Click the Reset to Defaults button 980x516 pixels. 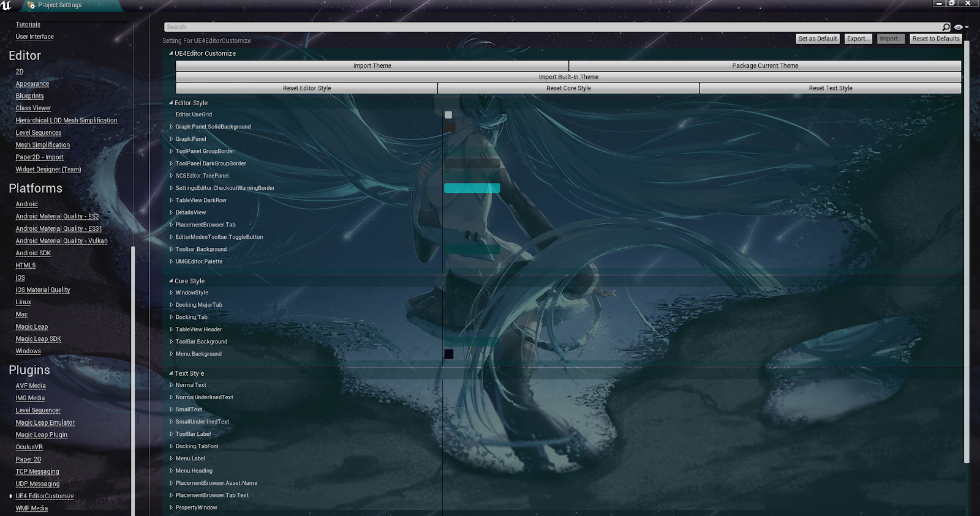[x=936, y=39]
